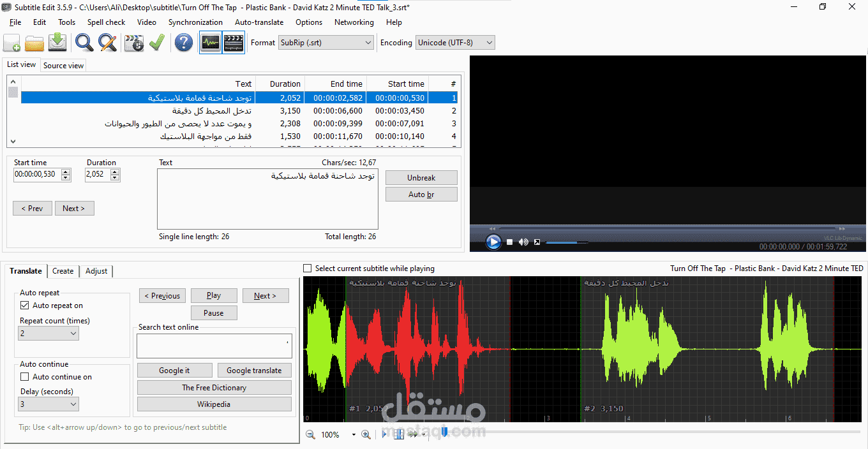868x449 pixels.
Task: Open the File menu
Action: click(x=15, y=22)
